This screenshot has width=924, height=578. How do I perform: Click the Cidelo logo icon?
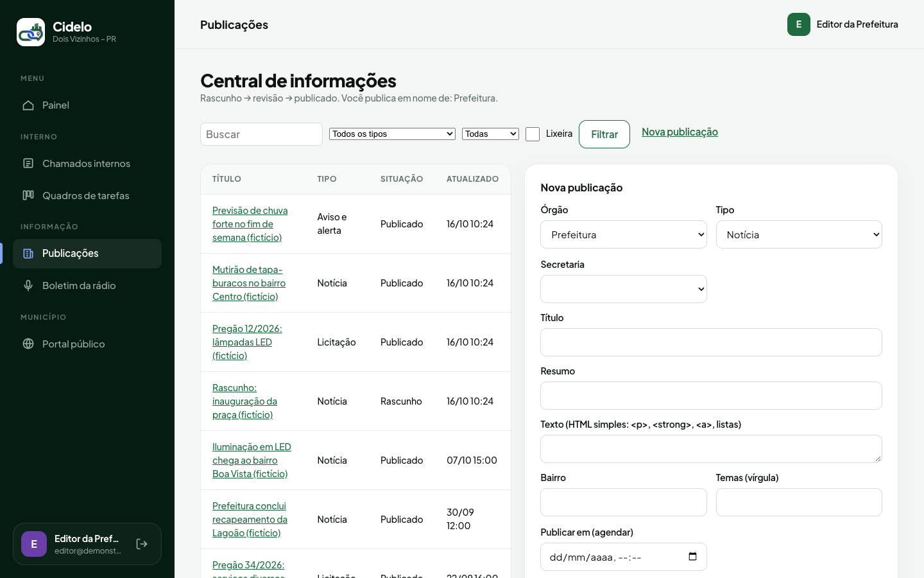[31, 32]
